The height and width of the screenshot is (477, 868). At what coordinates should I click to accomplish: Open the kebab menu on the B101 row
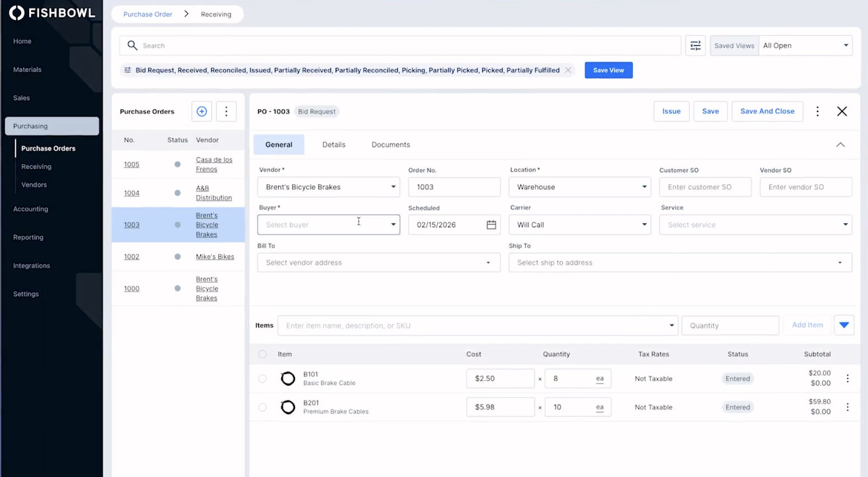click(849, 378)
